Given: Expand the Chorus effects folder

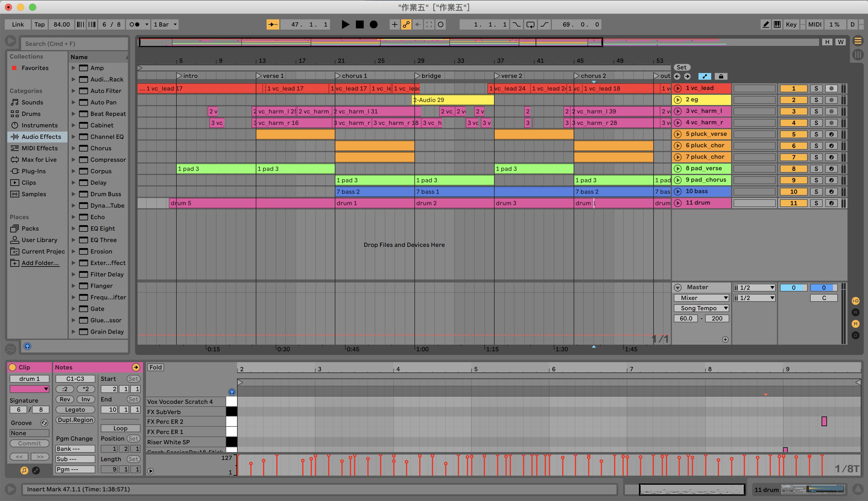Looking at the screenshot, I should (x=73, y=148).
